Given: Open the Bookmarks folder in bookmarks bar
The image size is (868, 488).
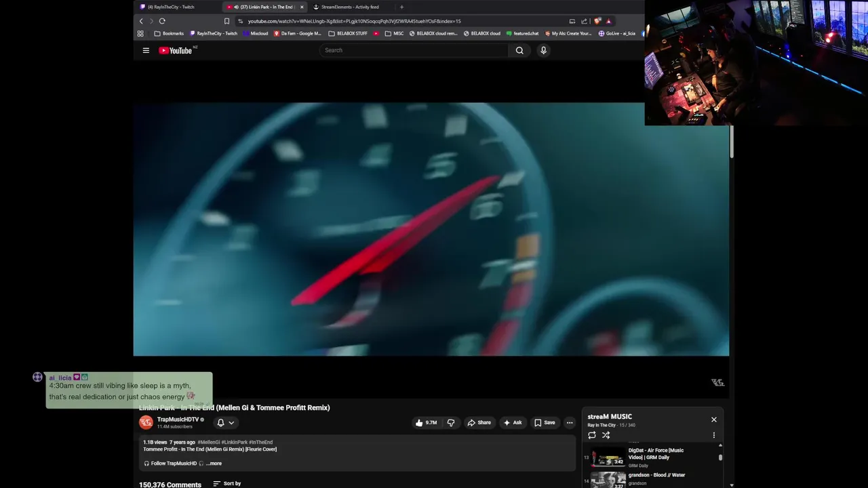Looking at the screenshot, I should (x=169, y=33).
